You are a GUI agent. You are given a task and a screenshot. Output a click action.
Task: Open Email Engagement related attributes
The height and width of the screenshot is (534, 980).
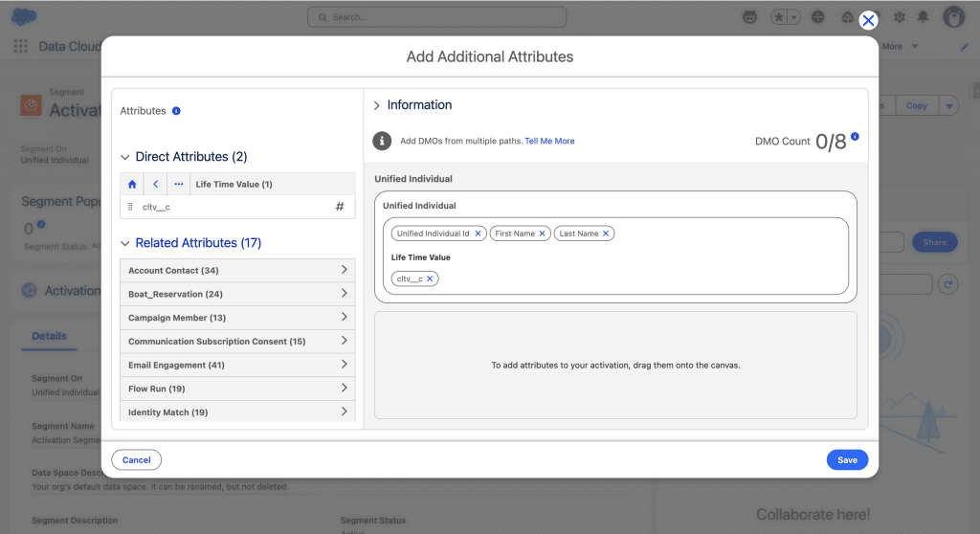tap(237, 365)
